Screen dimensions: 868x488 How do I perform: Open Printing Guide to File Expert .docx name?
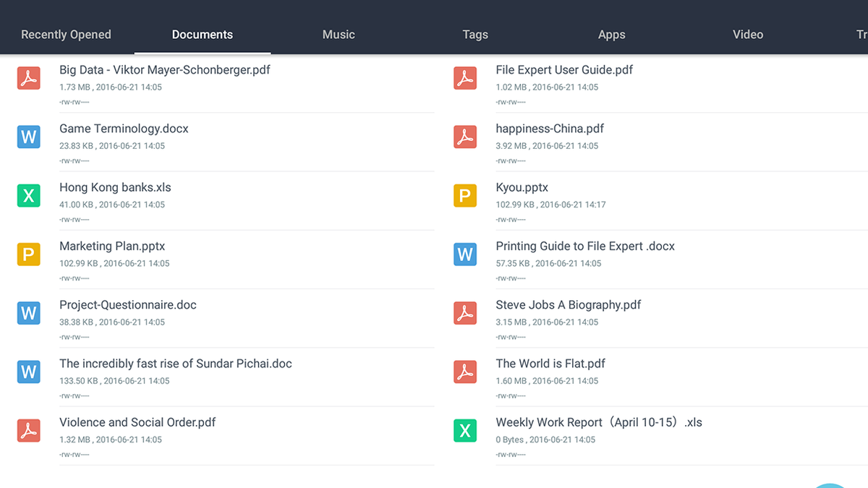point(585,246)
